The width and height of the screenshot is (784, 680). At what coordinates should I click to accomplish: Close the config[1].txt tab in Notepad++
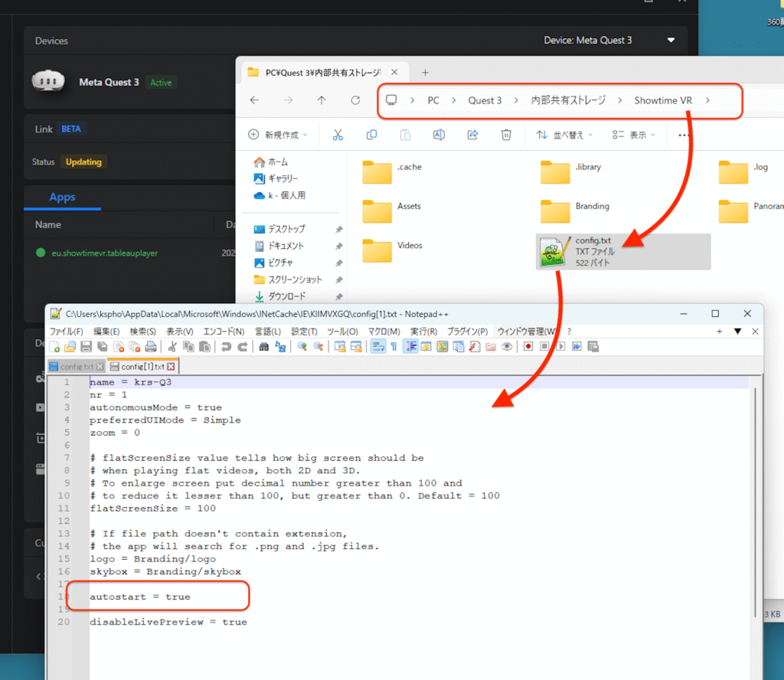pos(171,367)
